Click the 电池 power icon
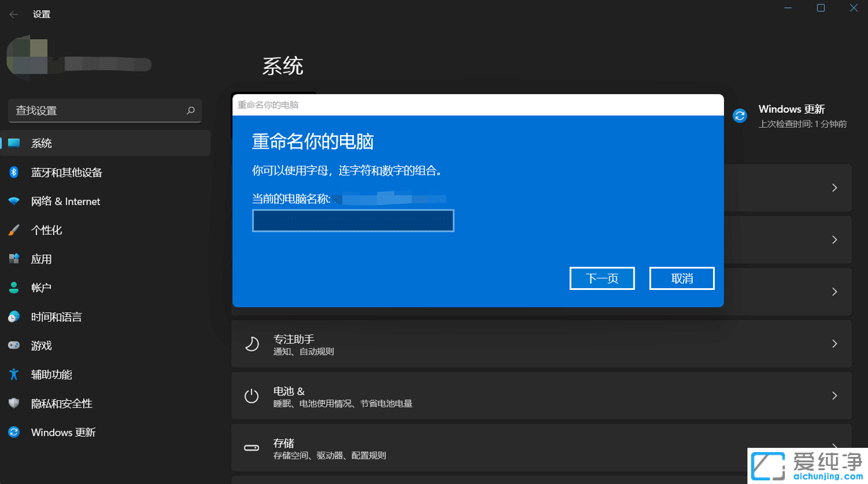 click(251, 395)
